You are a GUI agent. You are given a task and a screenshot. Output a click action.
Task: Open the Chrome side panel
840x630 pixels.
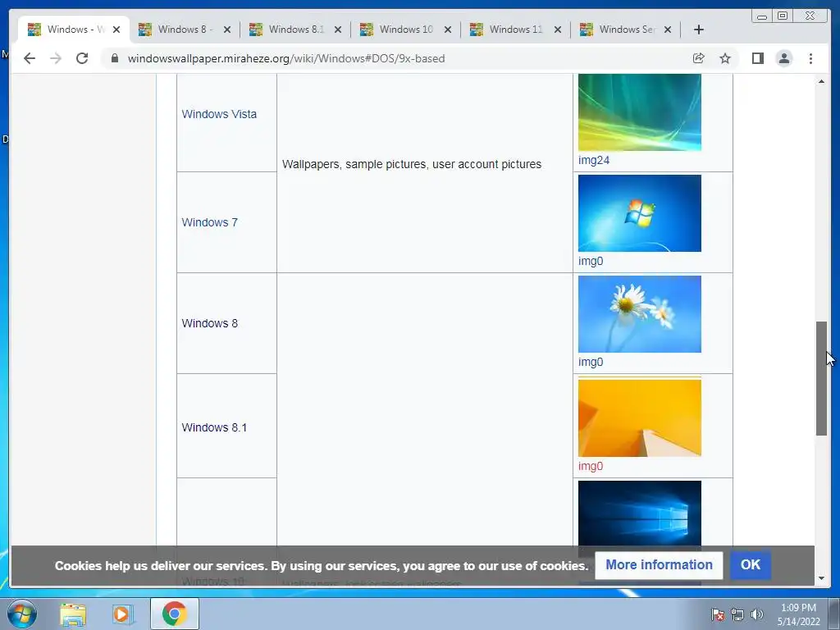coord(757,58)
